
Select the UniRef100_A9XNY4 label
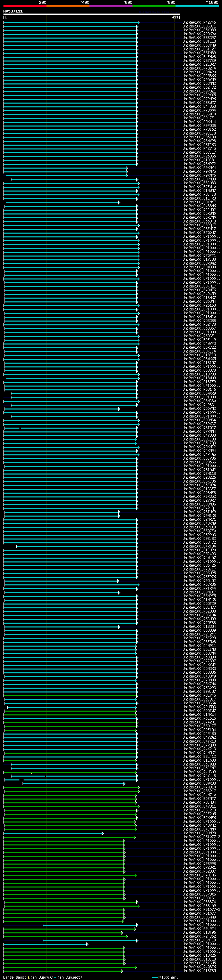click(x=199, y=168)
